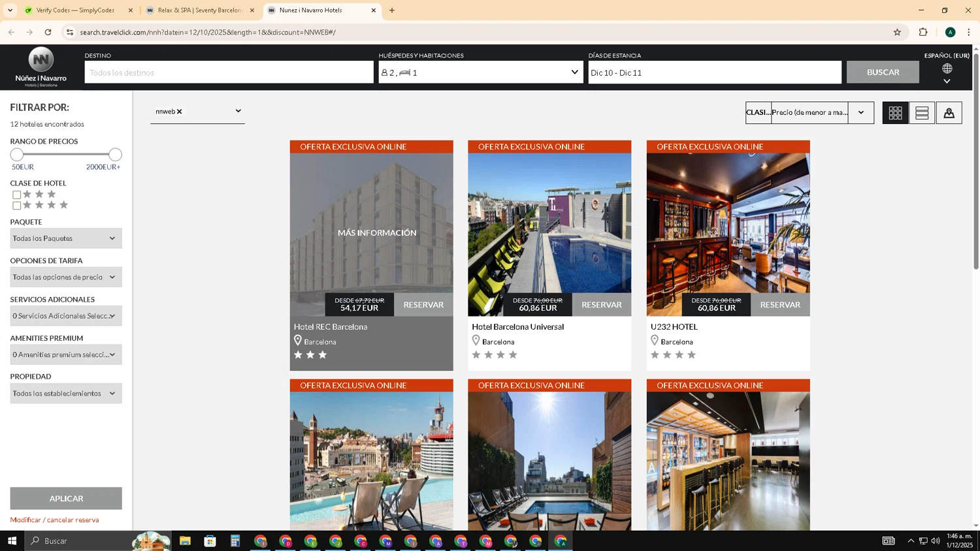Image resolution: width=980 pixels, height=551 pixels.
Task: Check the four-star hotel class checkbox
Action: (16, 206)
